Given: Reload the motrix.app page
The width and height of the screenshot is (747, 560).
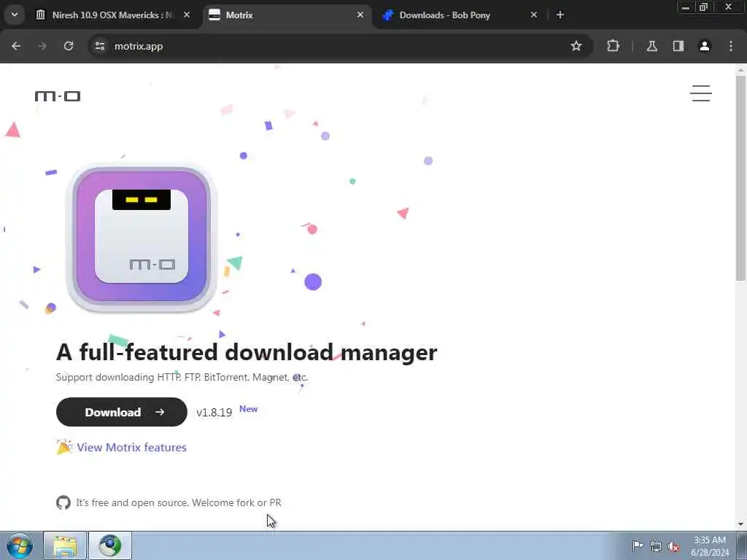Looking at the screenshot, I should 69,46.
